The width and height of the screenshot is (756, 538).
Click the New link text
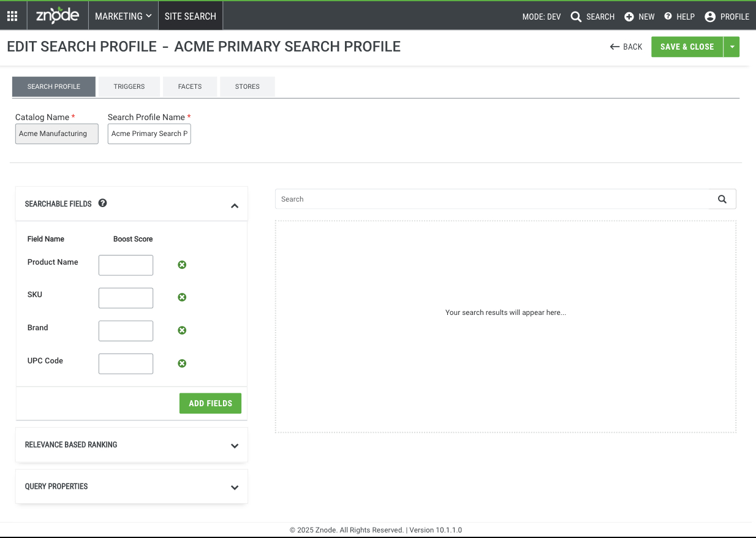tap(646, 17)
